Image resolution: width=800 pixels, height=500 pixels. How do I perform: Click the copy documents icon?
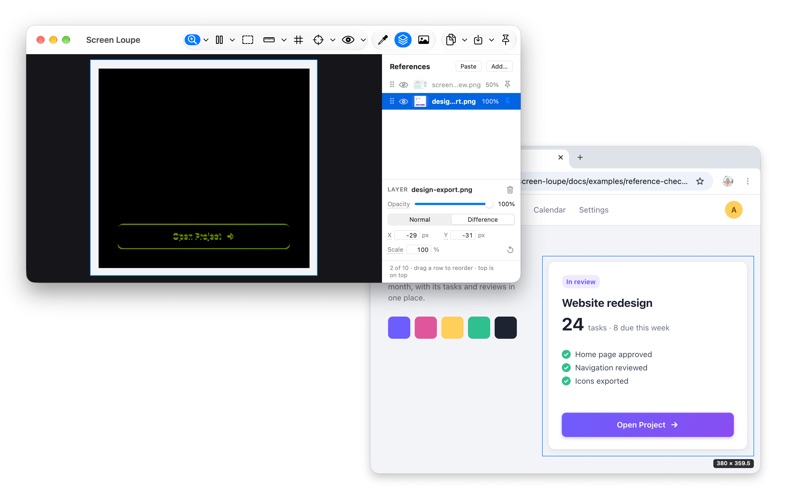451,40
